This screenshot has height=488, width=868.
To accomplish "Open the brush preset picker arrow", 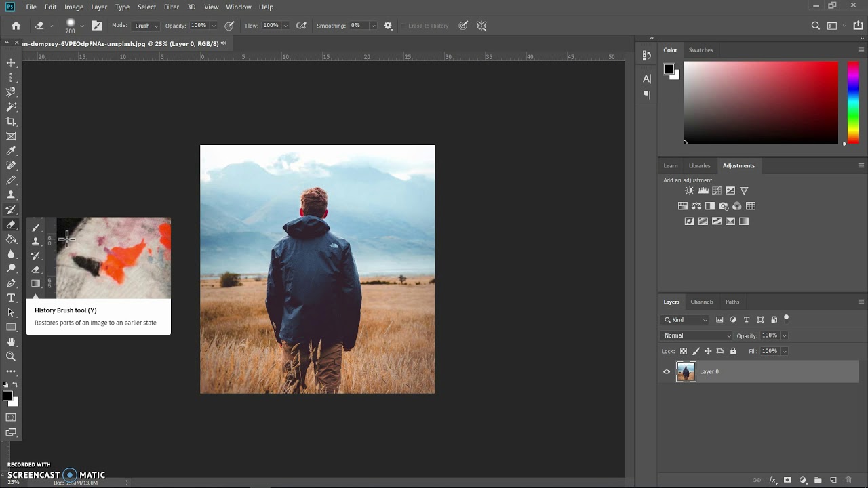I will [x=82, y=26].
